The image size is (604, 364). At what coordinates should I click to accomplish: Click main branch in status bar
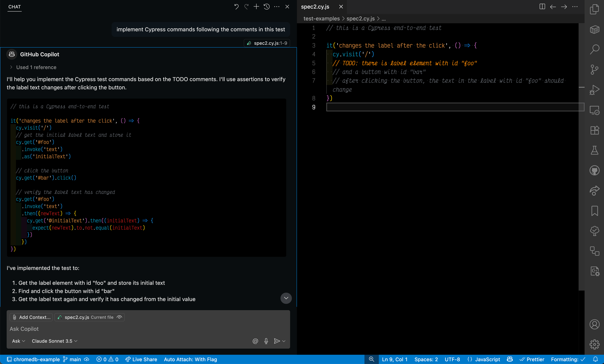point(72,359)
